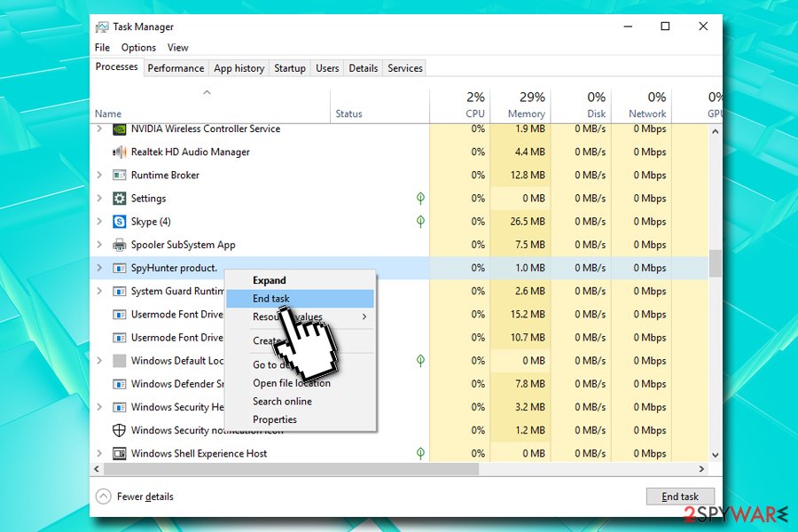Choose Properties in the context menu
This screenshot has width=798, height=532.
point(301,419)
